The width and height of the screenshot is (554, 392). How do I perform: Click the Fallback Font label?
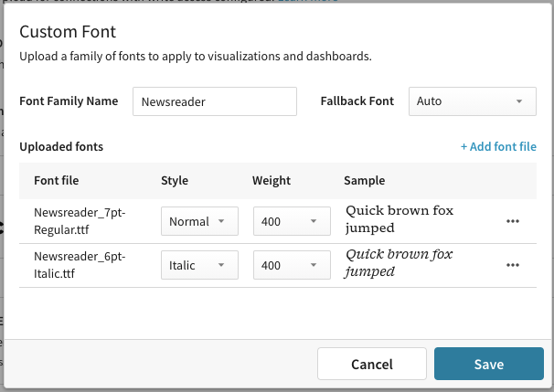357,101
